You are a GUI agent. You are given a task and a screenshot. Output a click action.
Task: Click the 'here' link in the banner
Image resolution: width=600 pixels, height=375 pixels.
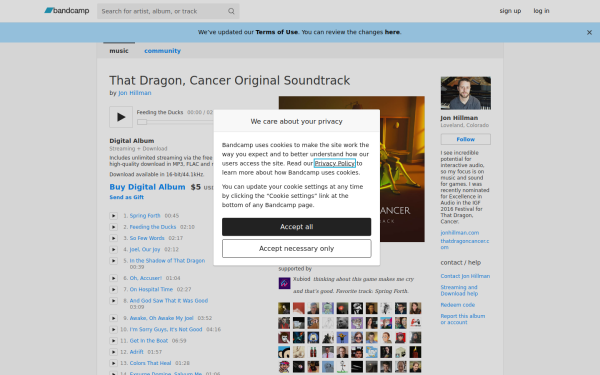pos(392,32)
